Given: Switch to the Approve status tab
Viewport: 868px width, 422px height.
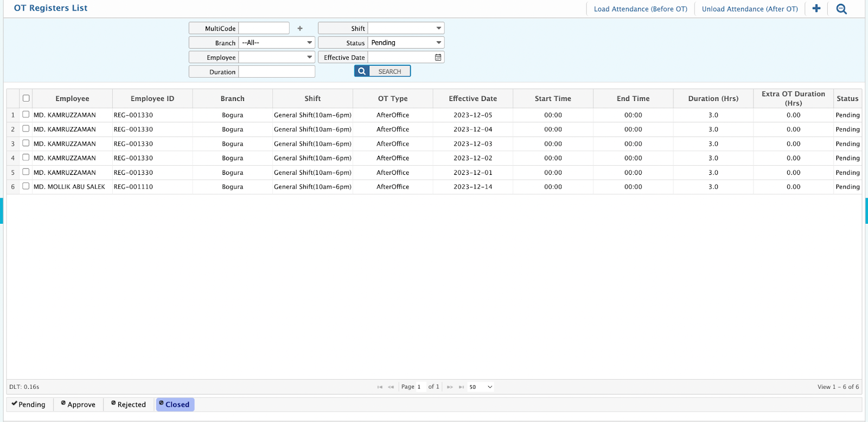Looking at the screenshot, I should 79,405.
